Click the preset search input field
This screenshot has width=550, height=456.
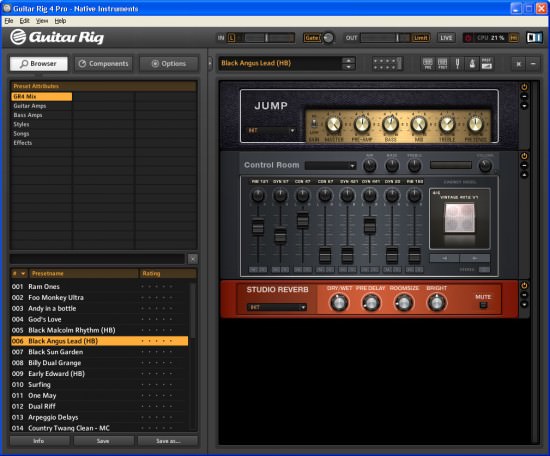(x=97, y=259)
